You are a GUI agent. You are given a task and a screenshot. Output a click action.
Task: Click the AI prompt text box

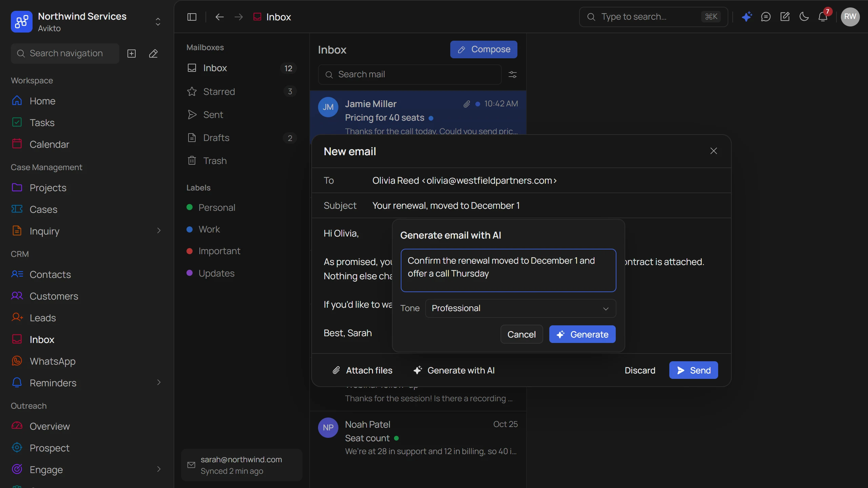[x=508, y=270]
